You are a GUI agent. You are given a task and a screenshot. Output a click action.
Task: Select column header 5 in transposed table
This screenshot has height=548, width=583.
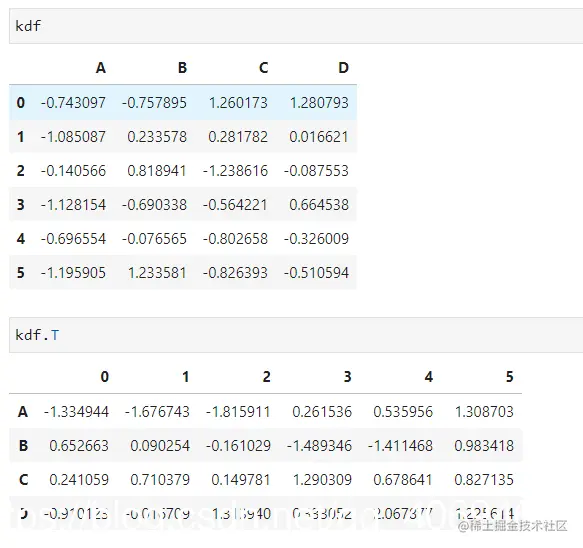[x=510, y=377]
